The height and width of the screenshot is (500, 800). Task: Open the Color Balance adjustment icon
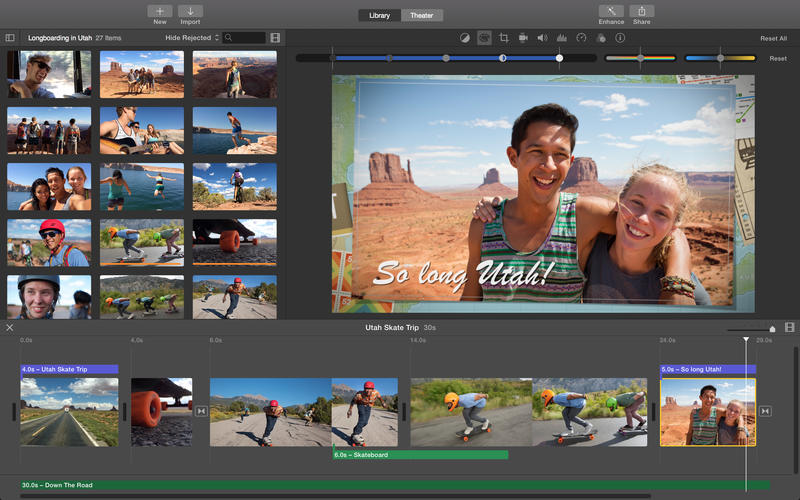pos(465,38)
